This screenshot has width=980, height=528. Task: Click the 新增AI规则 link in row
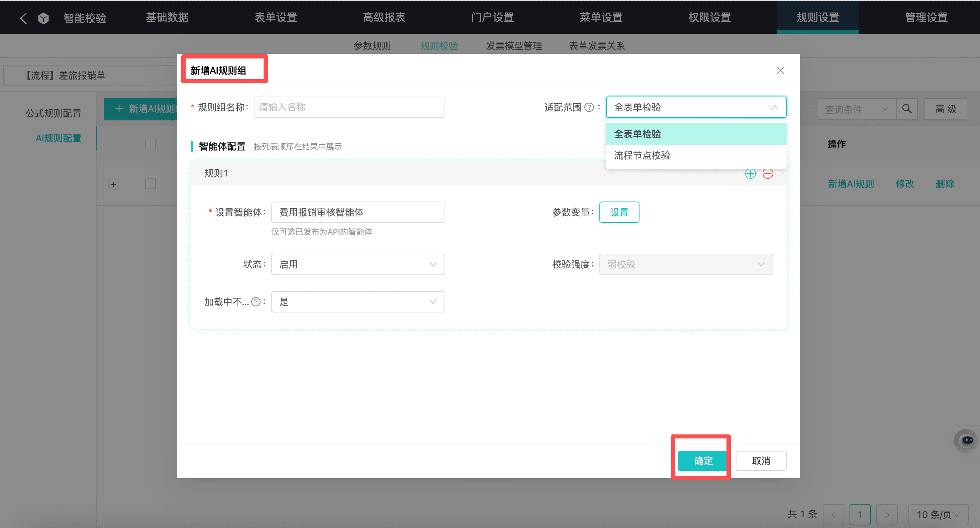point(851,184)
